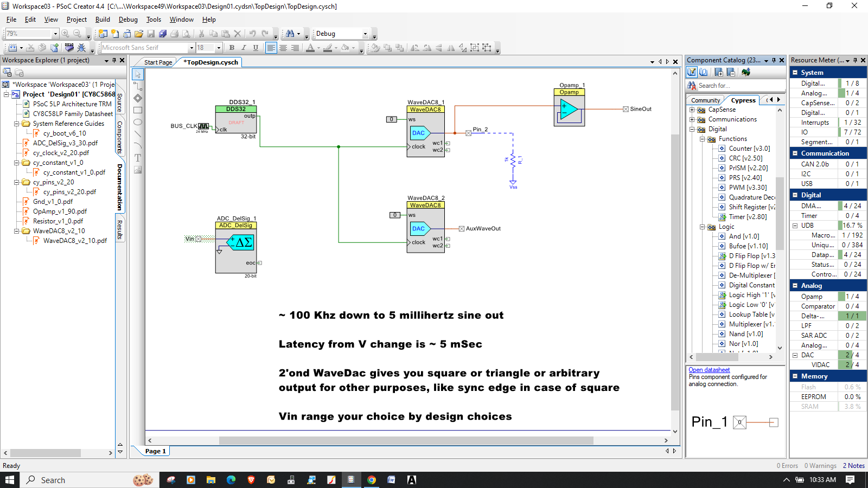Open the Debug configuration dropdown
The image size is (868, 488).
(365, 34)
